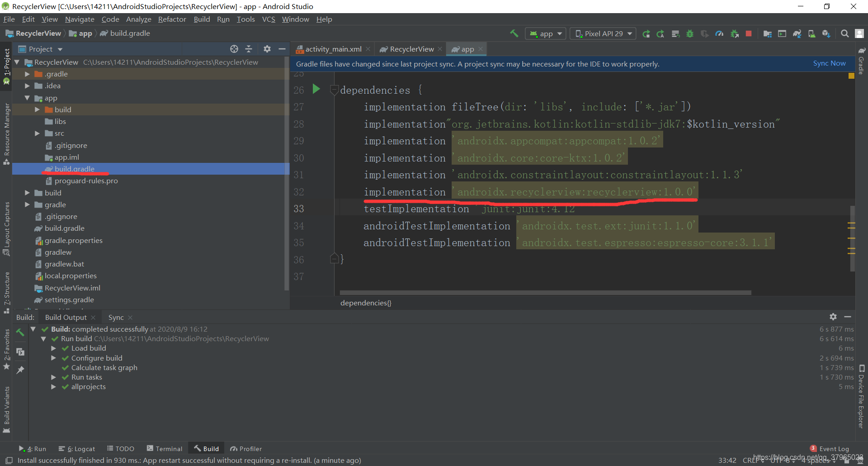Sync project with Gradle files elephant icon
This screenshot has width=868, height=466.
click(x=797, y=34)
